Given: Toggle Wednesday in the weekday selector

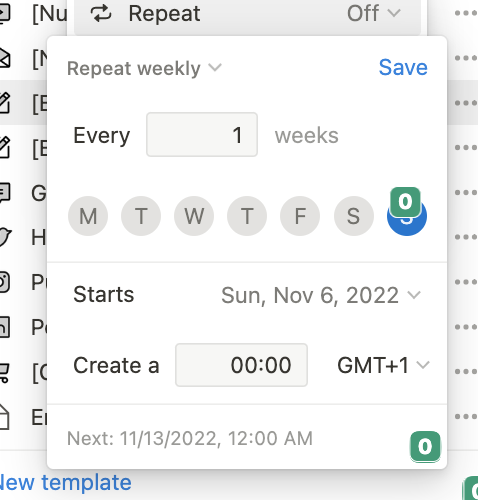Looking at the screenshot, I should [x=194, y=216].
